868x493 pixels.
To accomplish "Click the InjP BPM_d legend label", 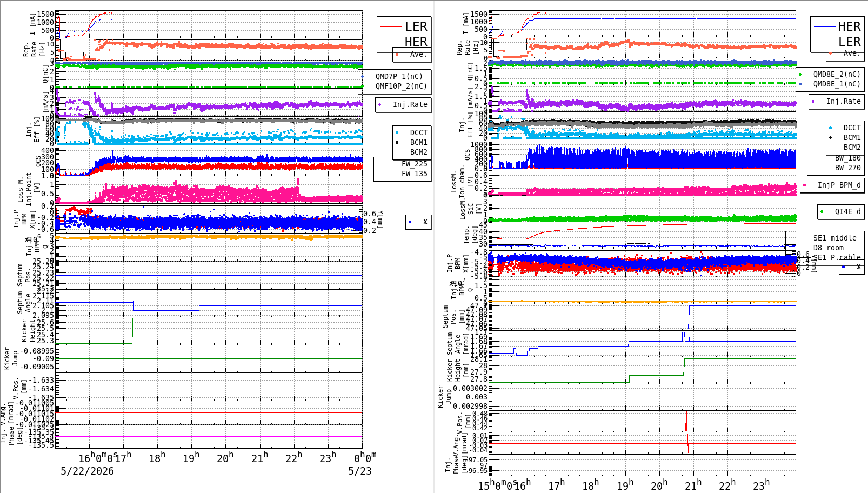I will pos(839,185).
